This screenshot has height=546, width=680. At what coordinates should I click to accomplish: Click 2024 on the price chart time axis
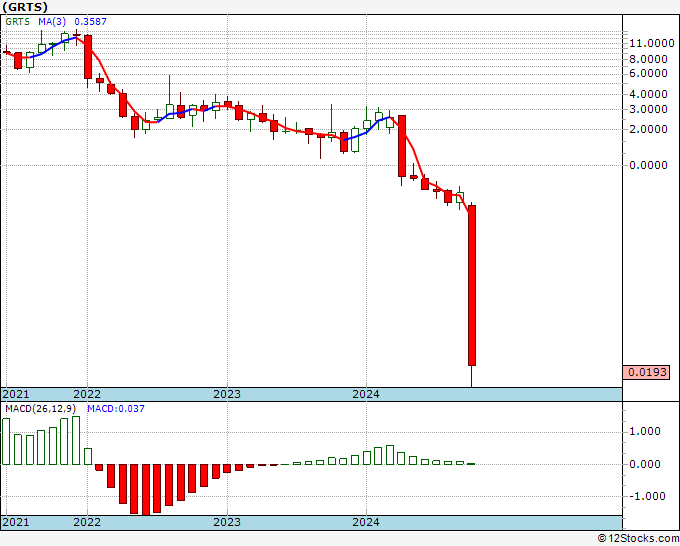click(x=366, y=394)
